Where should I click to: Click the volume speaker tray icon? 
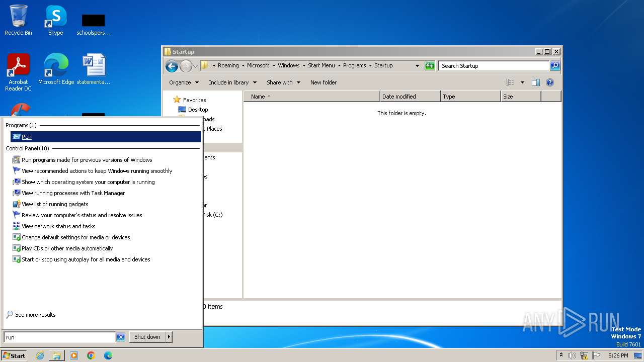point(572,355)
